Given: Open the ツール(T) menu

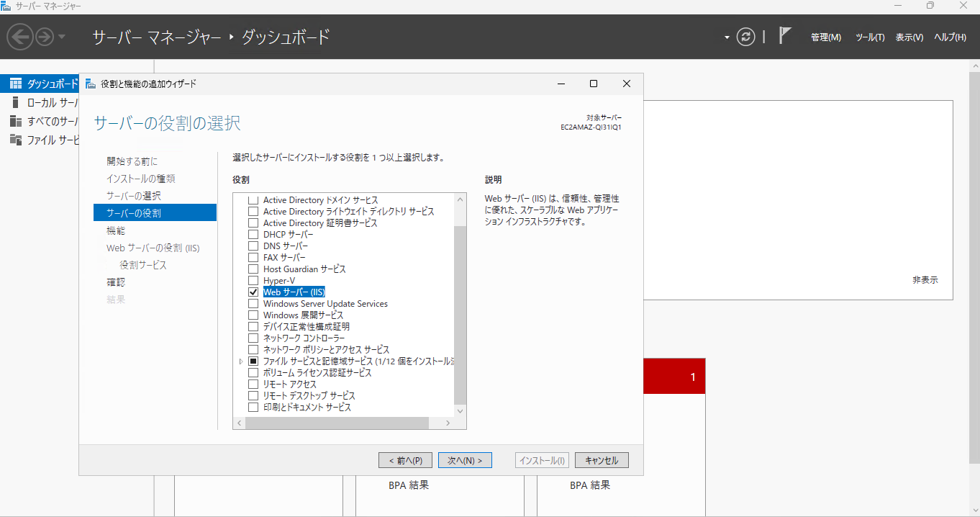Looking at the screenshot, I should [870, 37].
